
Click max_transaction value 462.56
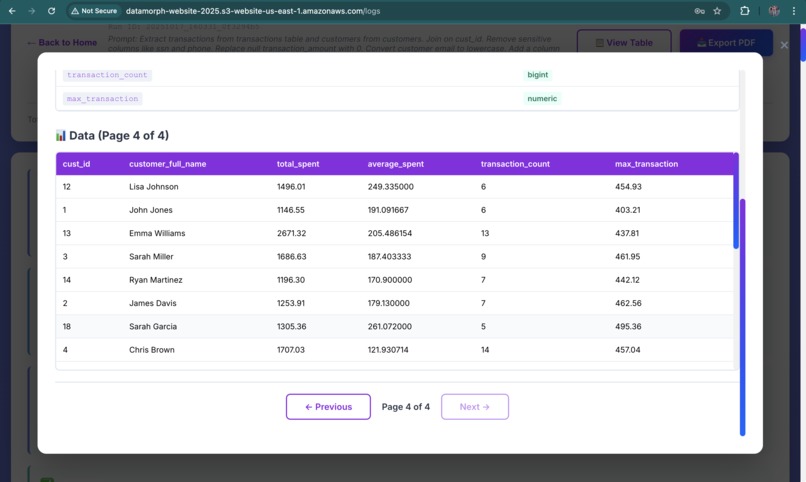pos(628,303)
